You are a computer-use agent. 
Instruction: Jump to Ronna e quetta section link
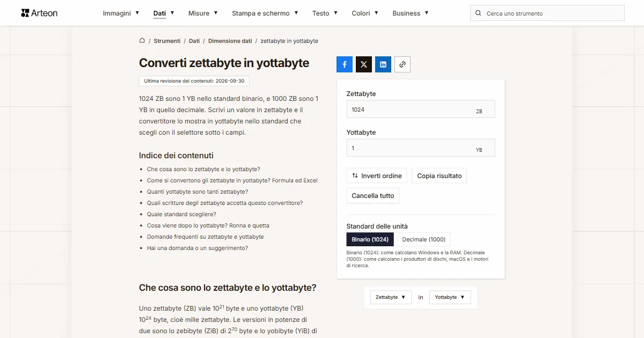click(x=208, y=225)
